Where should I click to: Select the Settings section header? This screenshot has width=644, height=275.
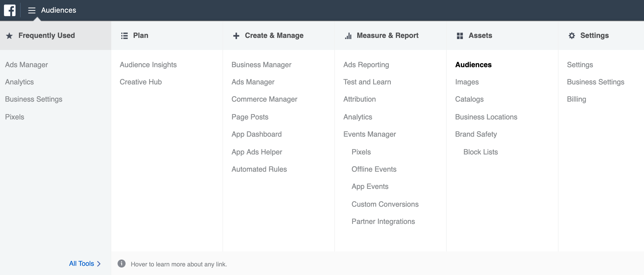pos(594,35)
